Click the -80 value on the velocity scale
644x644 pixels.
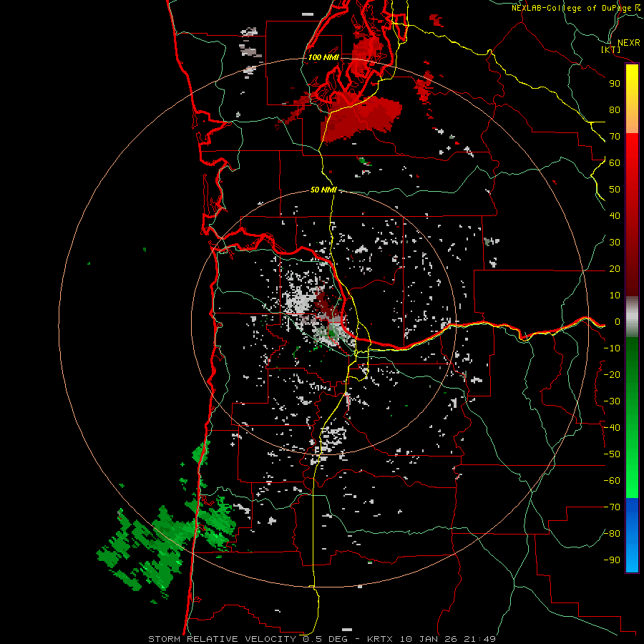coord(612,534)
